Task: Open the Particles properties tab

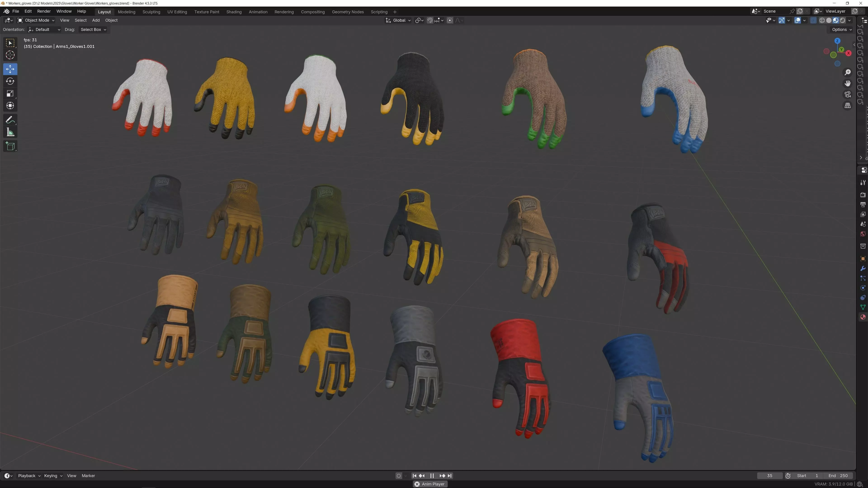Action: point(863,278)
